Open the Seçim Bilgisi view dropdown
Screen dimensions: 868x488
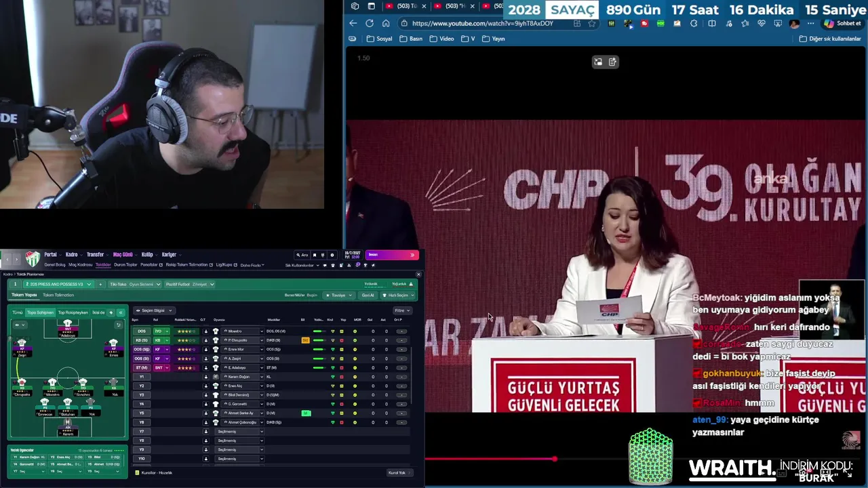154,310
